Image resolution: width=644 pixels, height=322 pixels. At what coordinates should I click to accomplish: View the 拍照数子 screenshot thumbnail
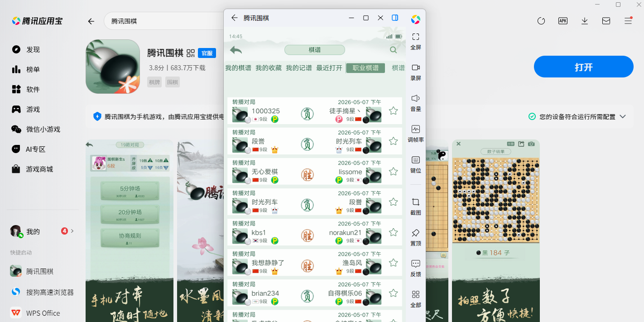coord(496,231)
